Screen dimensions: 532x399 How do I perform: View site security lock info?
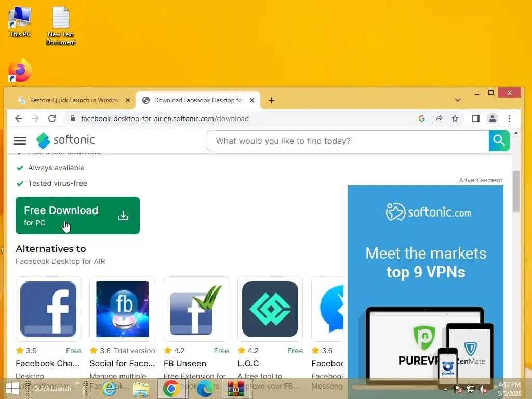[72, 118]
